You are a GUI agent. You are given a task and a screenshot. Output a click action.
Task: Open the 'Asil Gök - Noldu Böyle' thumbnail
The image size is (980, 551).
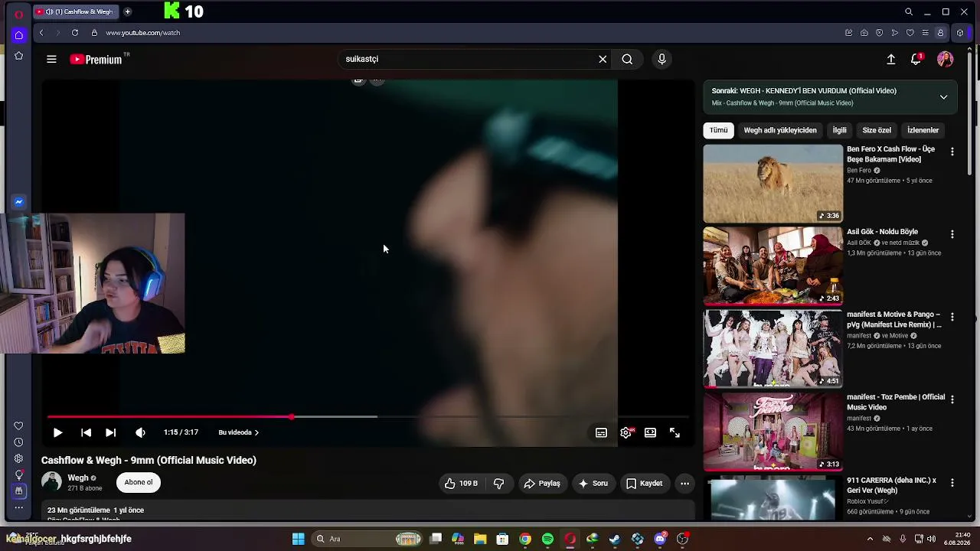click(x=773, y=266)
